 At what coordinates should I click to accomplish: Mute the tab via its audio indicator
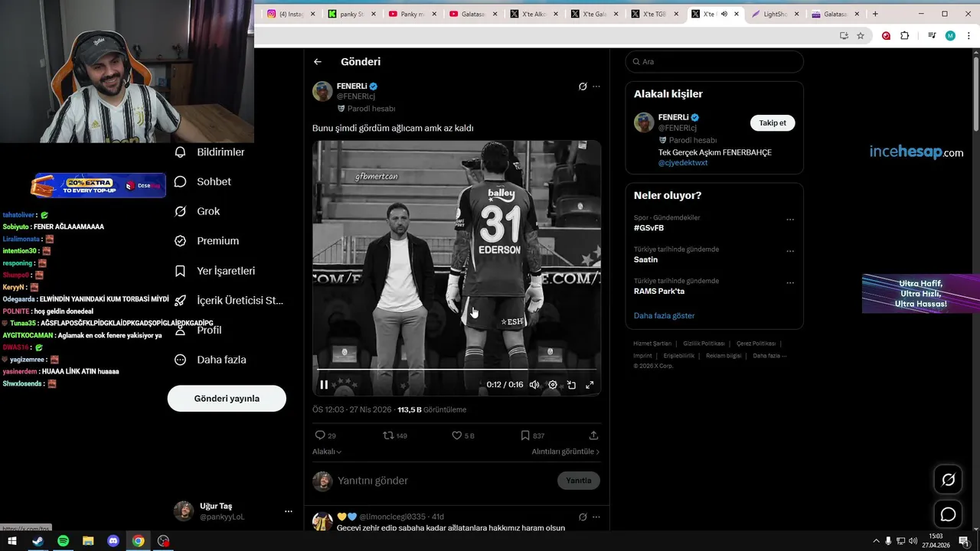click(x=724, y=14)
